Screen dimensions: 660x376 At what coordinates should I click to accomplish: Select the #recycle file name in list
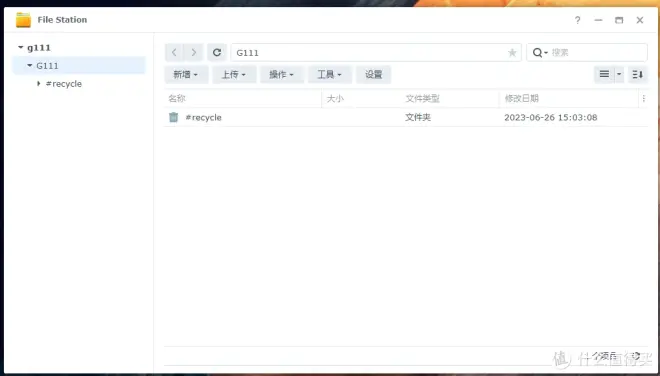(x=203, y=117)
